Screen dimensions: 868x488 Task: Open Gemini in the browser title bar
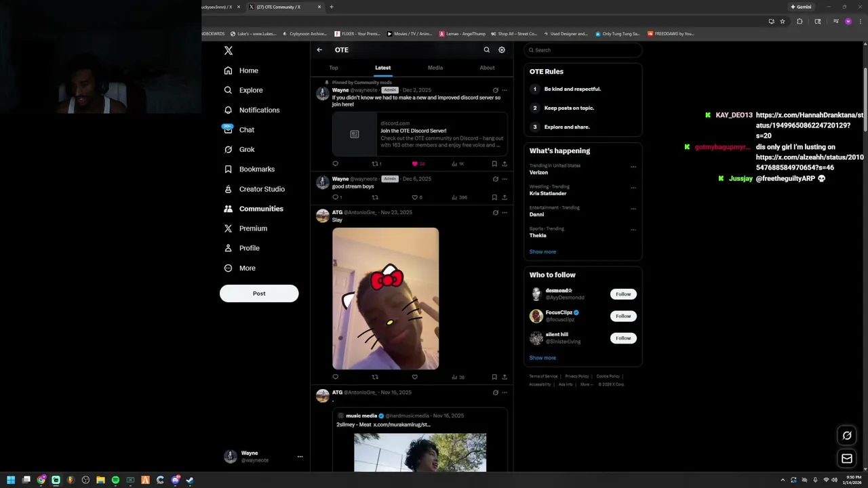click(801, 7)
